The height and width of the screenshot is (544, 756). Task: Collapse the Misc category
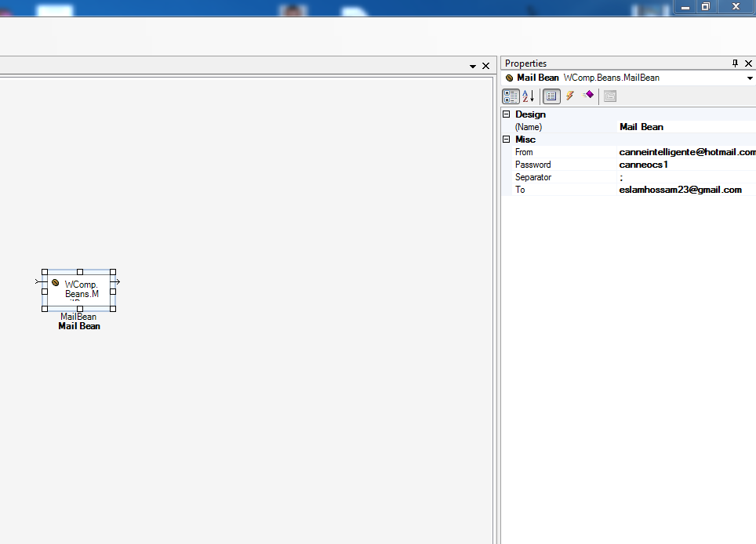click(507, 140)
